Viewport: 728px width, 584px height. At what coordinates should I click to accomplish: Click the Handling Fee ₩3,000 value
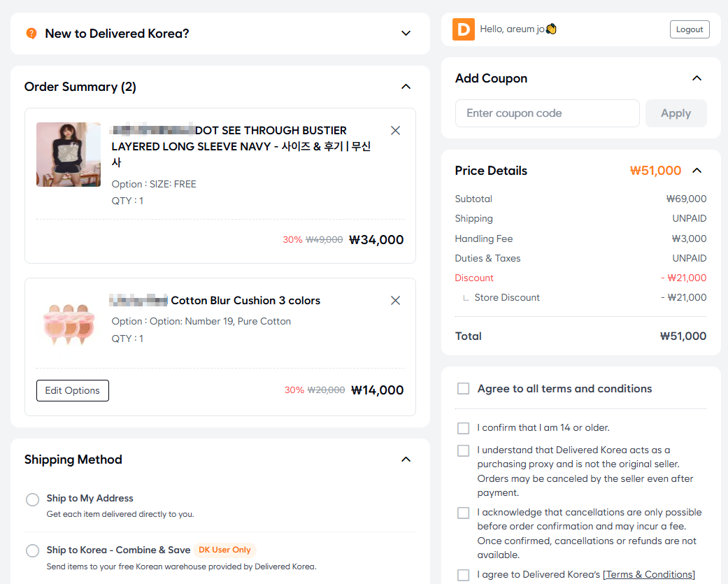tap(689, 238)
